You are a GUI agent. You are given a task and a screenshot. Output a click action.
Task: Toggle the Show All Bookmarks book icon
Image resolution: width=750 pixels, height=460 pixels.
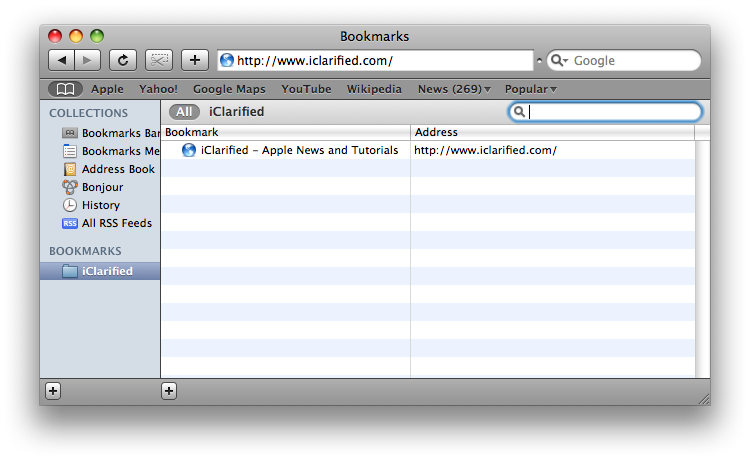[x=66, y=89]
